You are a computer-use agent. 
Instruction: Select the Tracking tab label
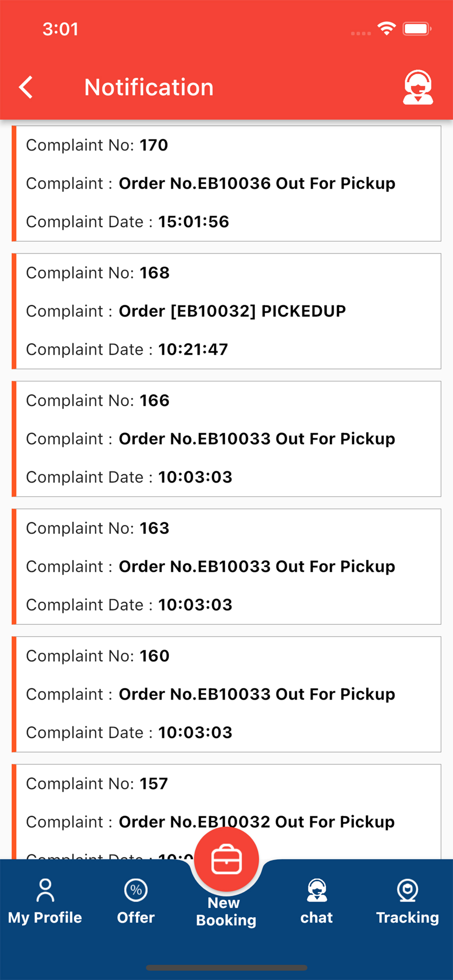tap(407, 917)
